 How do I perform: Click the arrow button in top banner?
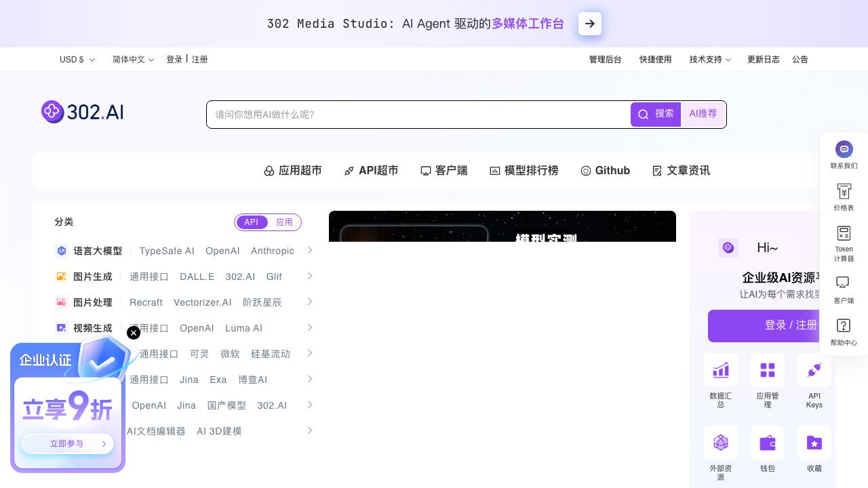[590, 24]
